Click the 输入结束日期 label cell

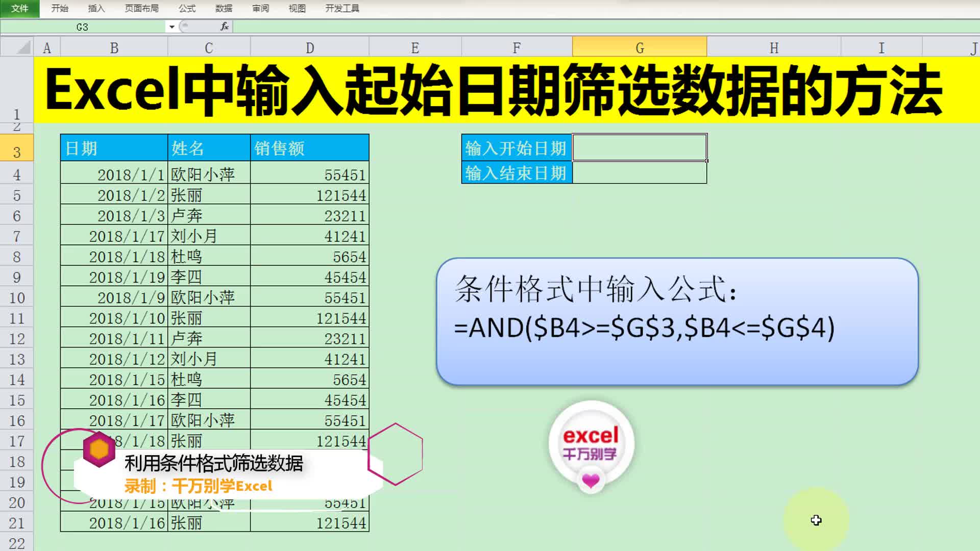pos(517,173)
